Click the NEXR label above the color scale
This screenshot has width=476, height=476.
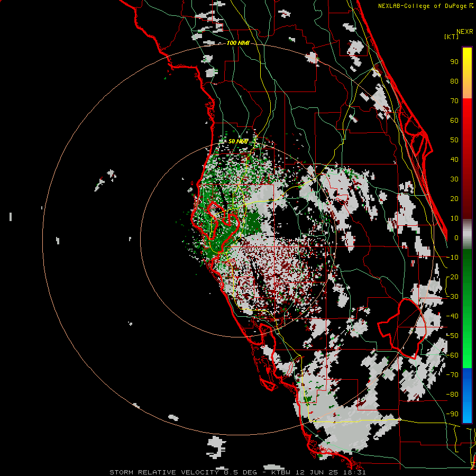[x=465, y=32]
